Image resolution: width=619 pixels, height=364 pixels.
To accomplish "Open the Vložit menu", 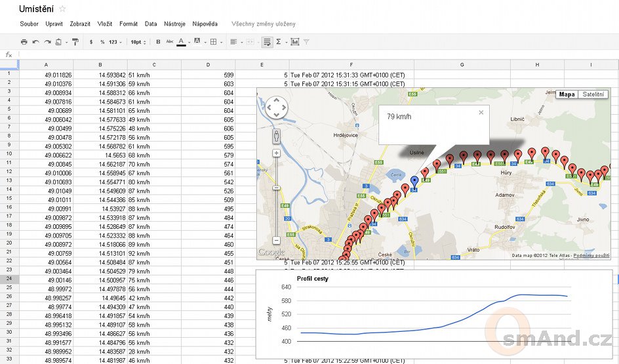I will click(105, 24).
